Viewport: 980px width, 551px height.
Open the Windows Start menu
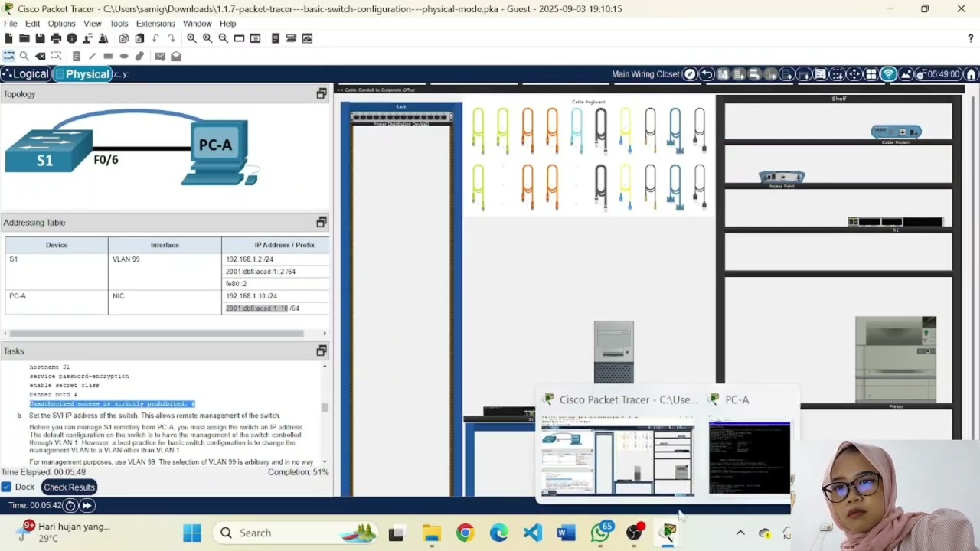pos(192,533)
